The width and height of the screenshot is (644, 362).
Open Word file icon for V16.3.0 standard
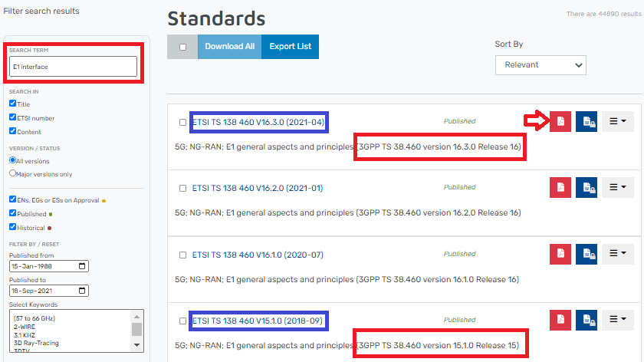[x=586, y=122]
